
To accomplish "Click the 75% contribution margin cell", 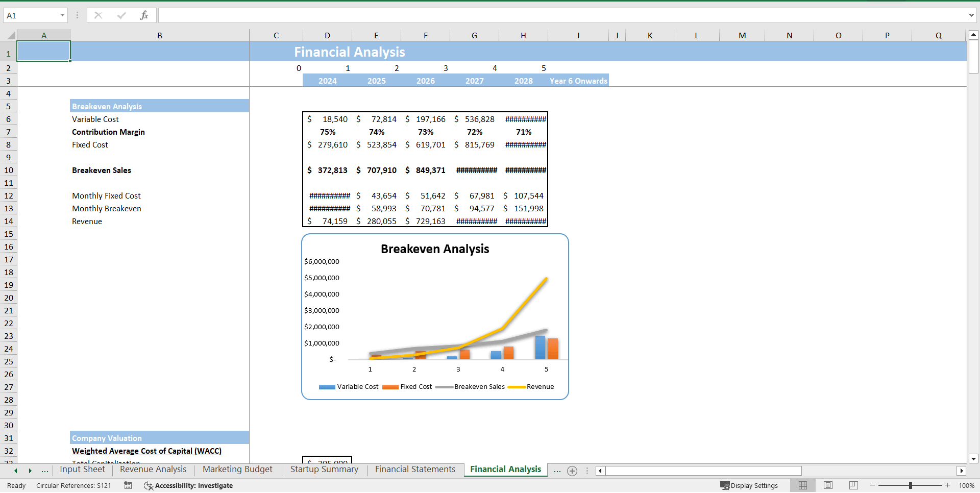I will point(327,132).
